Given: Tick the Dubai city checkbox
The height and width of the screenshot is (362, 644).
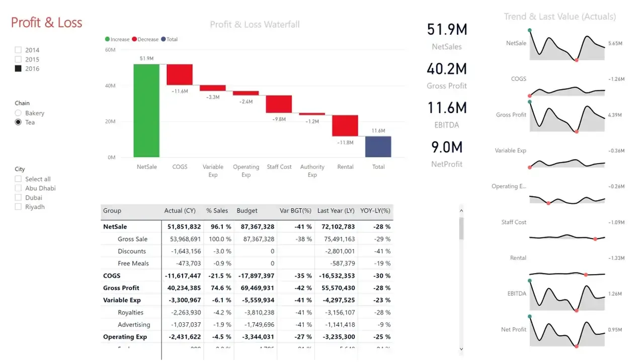Looking at the screenshot, I should pos(18,198).
